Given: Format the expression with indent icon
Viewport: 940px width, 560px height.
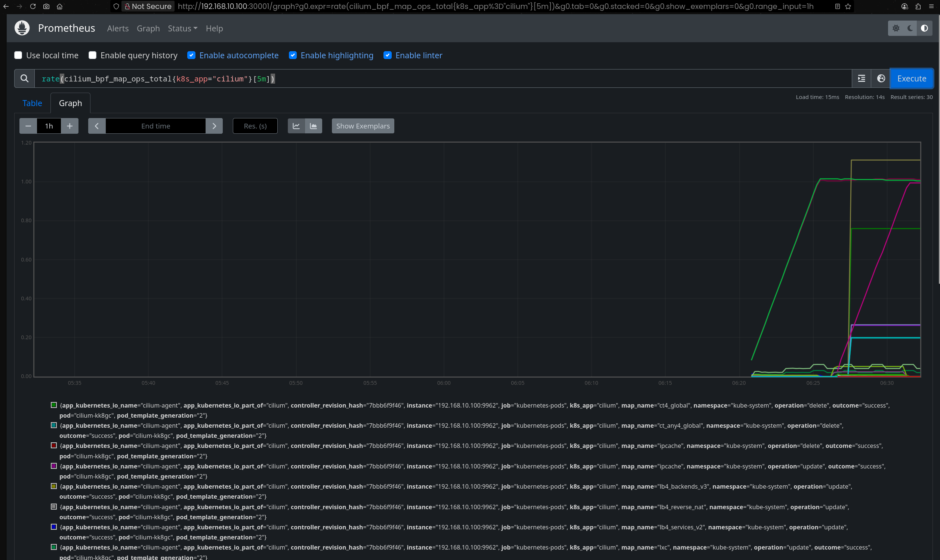Looking at the screenshot, I should pos(862,78).
